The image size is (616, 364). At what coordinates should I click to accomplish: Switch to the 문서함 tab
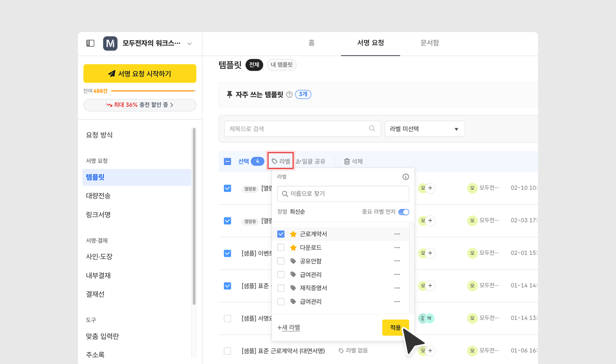(429, 43)
